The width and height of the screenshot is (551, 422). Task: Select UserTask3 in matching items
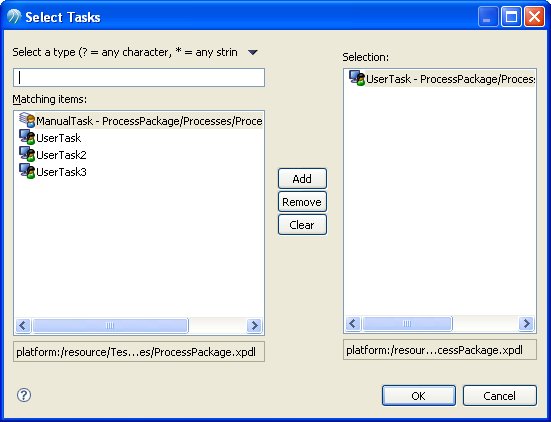click(x=61, y=172)
